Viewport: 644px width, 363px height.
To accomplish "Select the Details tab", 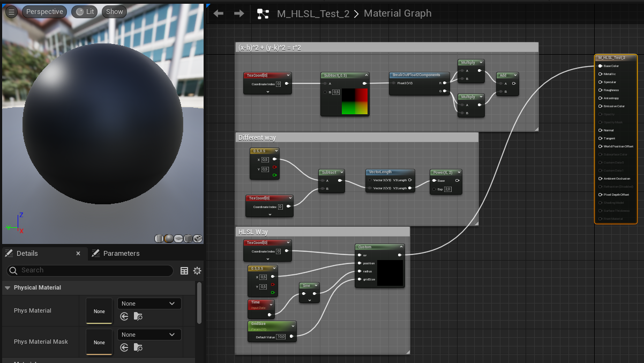I will click(x=27, y=253).
